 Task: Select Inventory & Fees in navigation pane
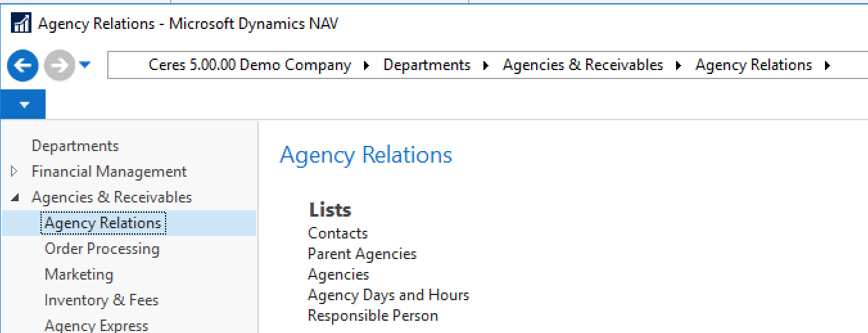tap(101, 300)
